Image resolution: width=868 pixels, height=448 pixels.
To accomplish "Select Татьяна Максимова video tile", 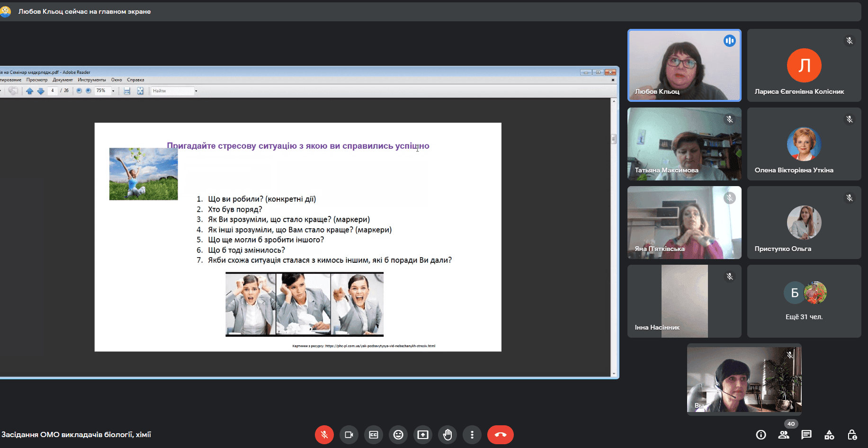I will click(x=684, y=144).
